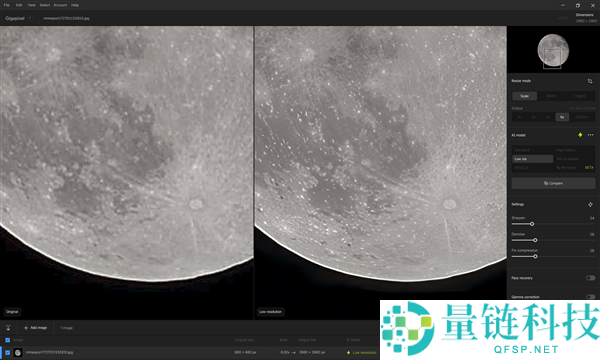Choose Custom output scale

(x=582, y=117)
